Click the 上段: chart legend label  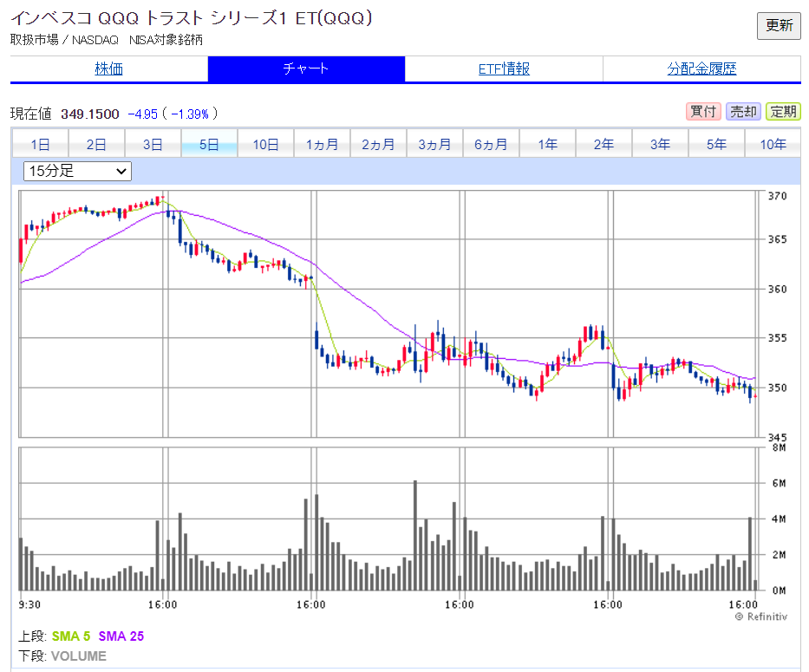[32, 636]
